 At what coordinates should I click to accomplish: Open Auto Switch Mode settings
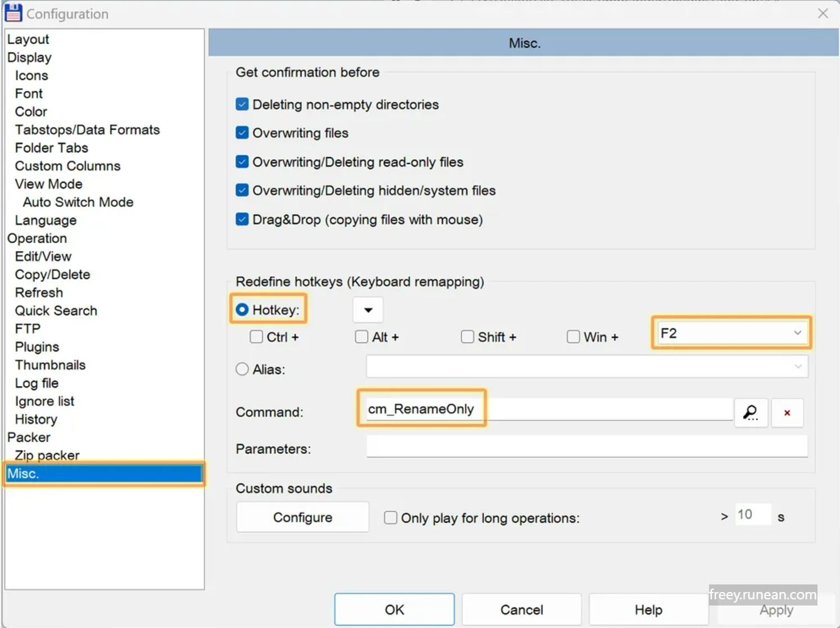(78, 202)
